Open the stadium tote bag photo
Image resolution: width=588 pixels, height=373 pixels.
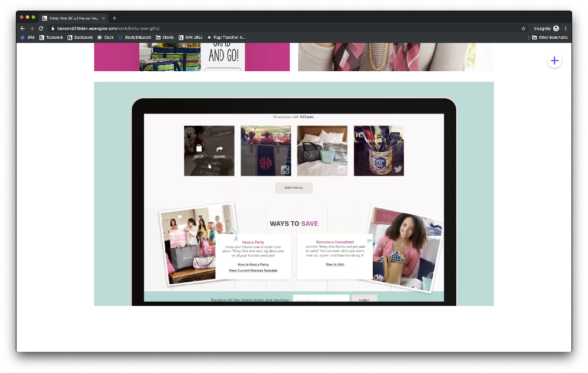[266, 151]
